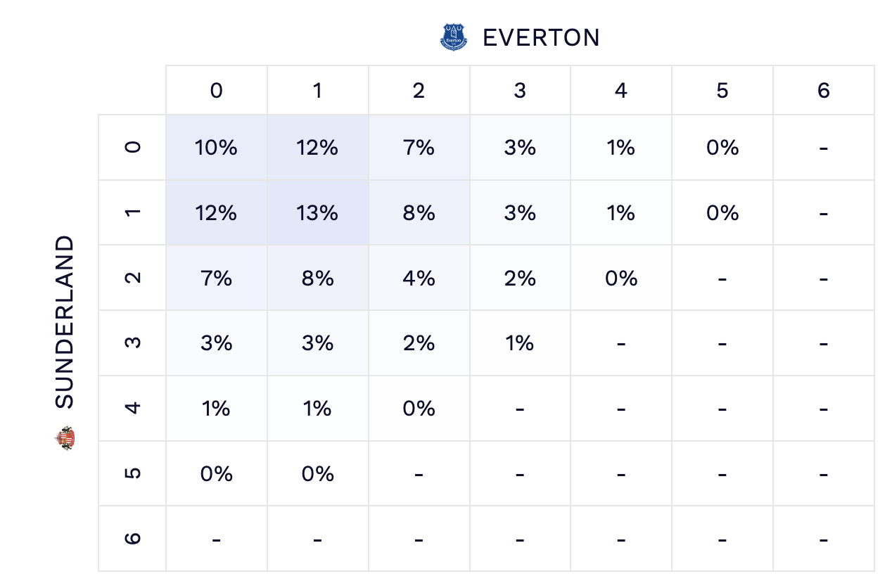Click 0% cell for Sunderland 5, Everton 0
Image resolution: width=892 pixels, height=588 pixels.
point(217,474)
